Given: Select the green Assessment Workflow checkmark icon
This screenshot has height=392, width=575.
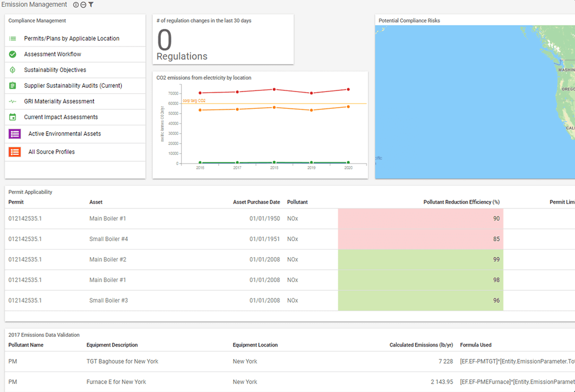Looking at the screenshot, I should tap(12, 54).
